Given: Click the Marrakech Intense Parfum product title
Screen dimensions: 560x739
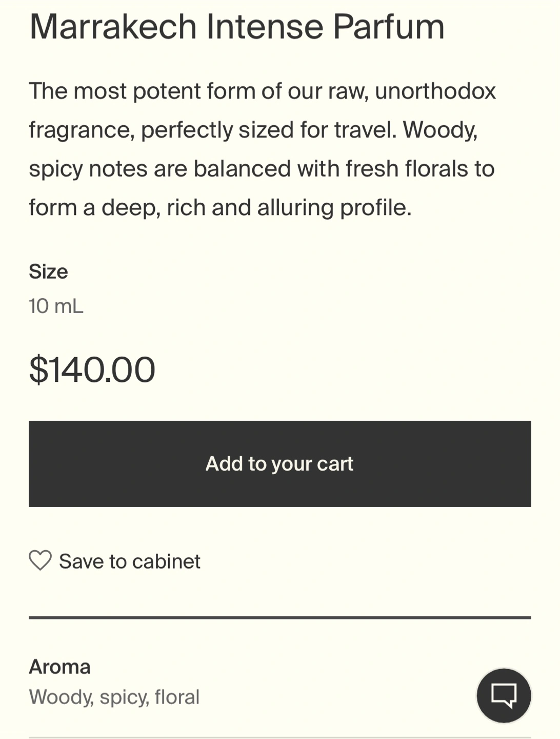Looking at the screenshot, I should (x=237, y=26).
